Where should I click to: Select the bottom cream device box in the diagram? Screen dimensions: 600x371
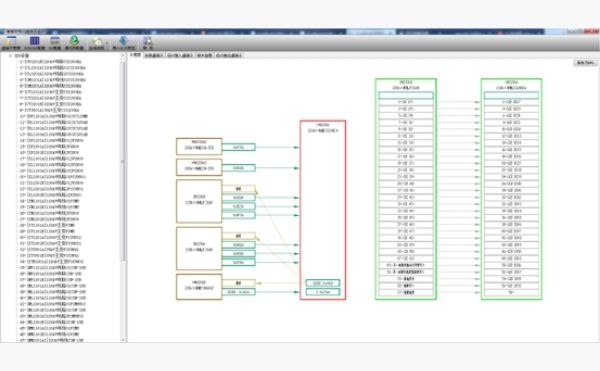(199, 287)
